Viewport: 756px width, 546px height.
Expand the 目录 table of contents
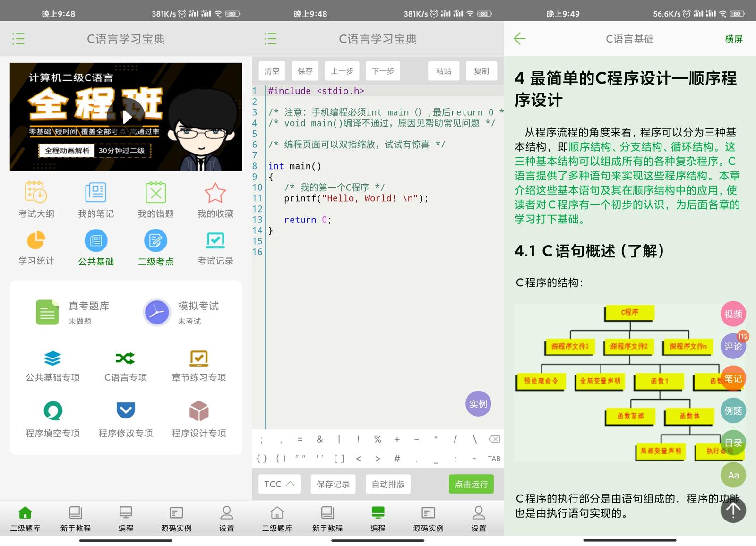click(733, 443)
